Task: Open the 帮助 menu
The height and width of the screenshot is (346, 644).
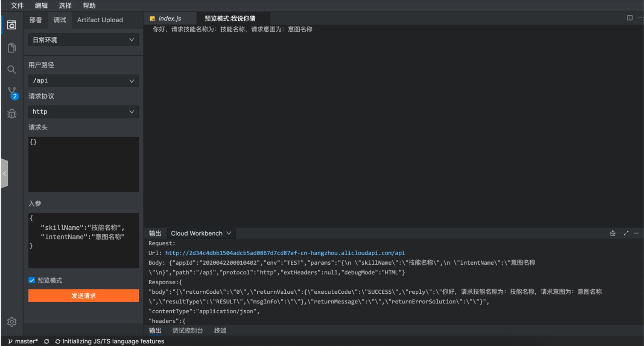Action: click(x=89, y=6)
